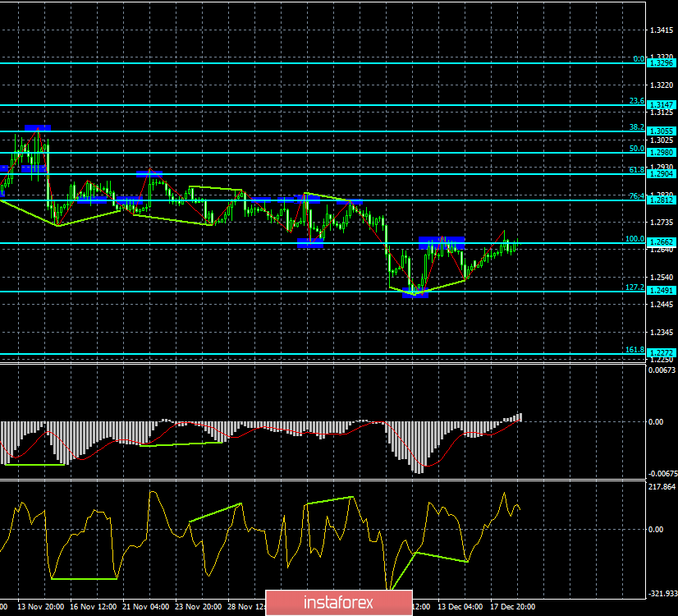Select the 1.3055 Fibonacci price tag

click(x=661, y=131)
